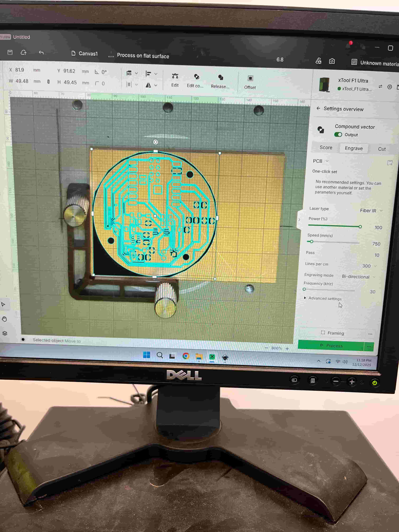Toggle the Output switch off
This screenshot has width=399, height=532.
[x=338, y=135]
